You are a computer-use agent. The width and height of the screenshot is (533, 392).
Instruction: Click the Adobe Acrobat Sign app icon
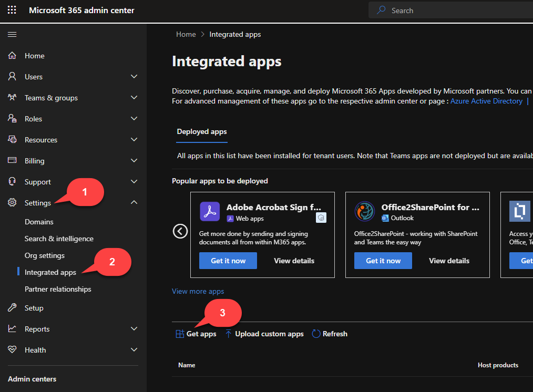click(x=210, y=212)
